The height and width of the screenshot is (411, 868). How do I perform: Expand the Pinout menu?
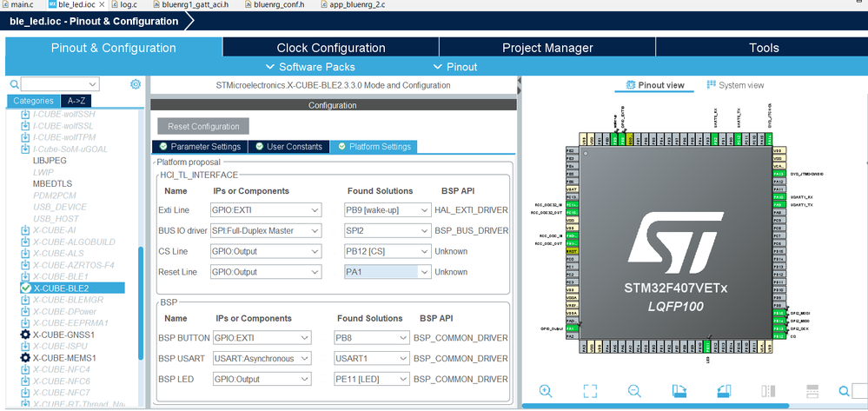454,67
